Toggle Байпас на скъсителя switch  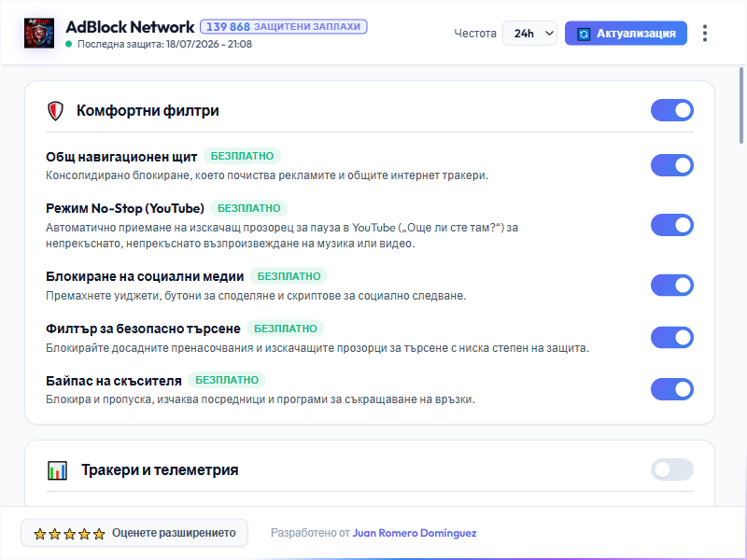tap(671, 389)
